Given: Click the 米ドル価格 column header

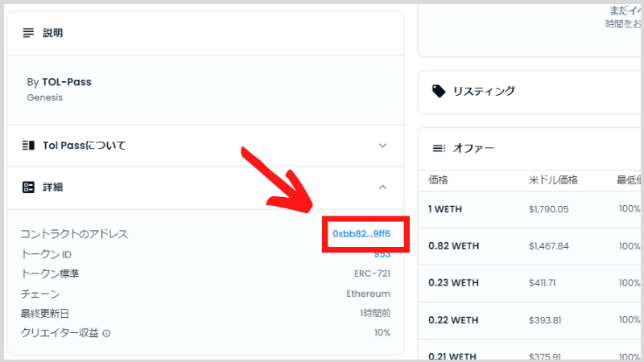Looking at the screenshot, I should [x=553, y=179].
